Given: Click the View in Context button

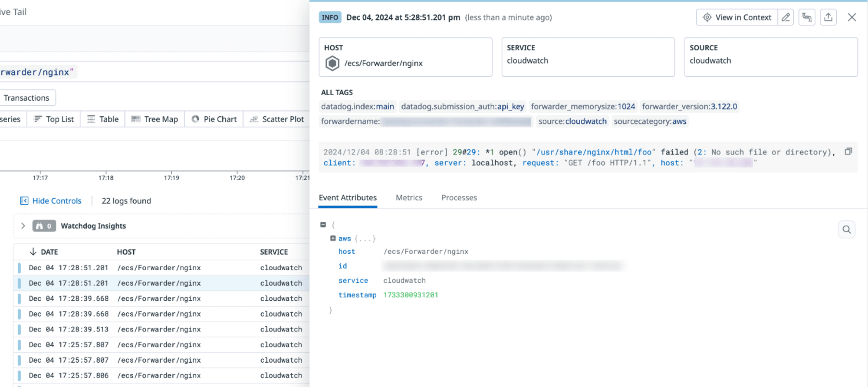Looking at the screenshot, I should pyautogui.click(x=736, y=17).
